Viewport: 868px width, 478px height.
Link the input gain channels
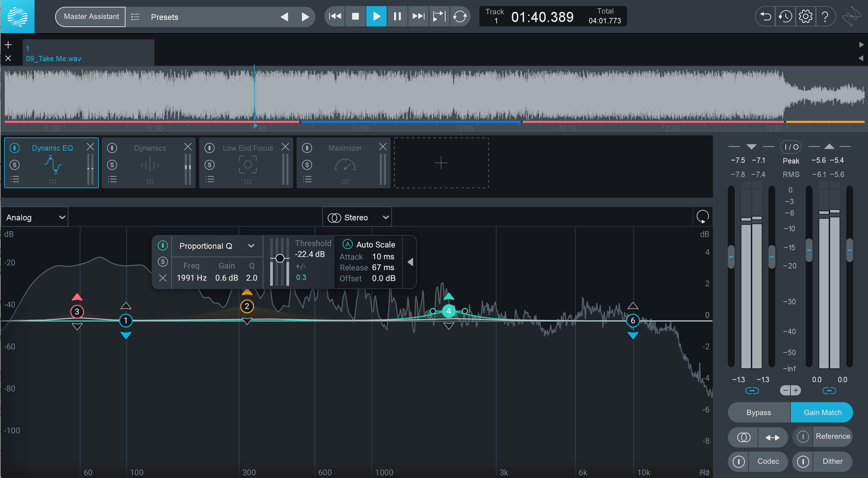point(752,391)
